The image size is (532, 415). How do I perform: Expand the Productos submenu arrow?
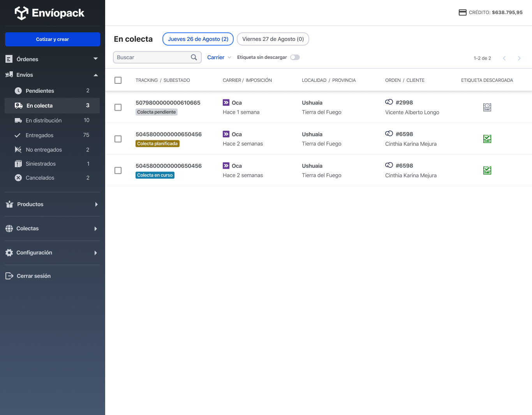(96, 205)
